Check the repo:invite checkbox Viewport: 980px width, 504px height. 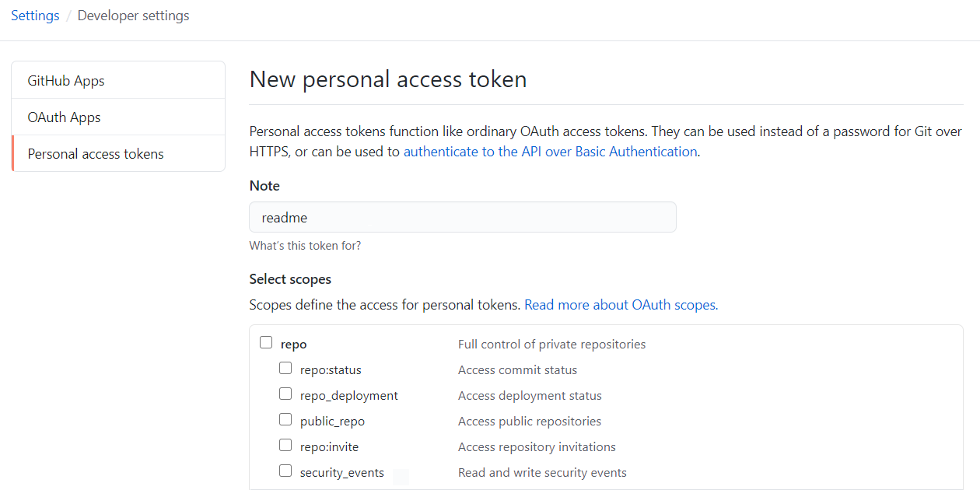click(x=285, y=444)
